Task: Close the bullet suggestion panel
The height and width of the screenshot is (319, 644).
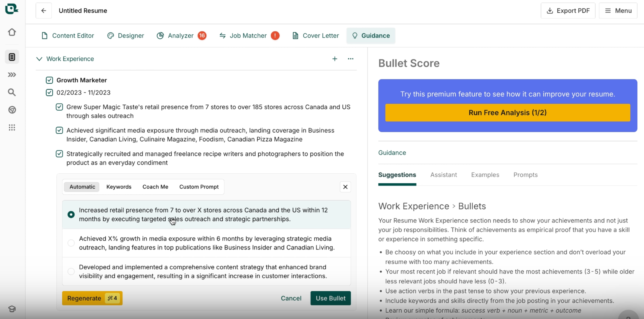Action: (x=345, y=187)
